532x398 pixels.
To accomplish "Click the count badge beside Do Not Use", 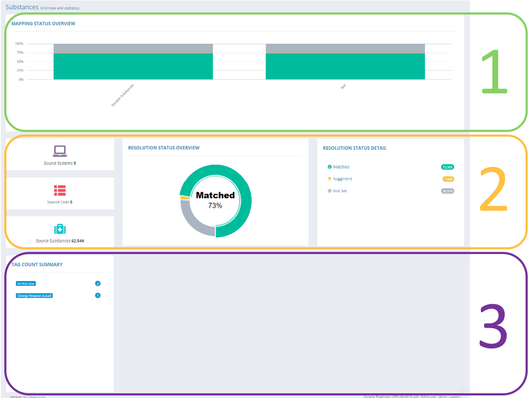I will (x=98, y=284).
